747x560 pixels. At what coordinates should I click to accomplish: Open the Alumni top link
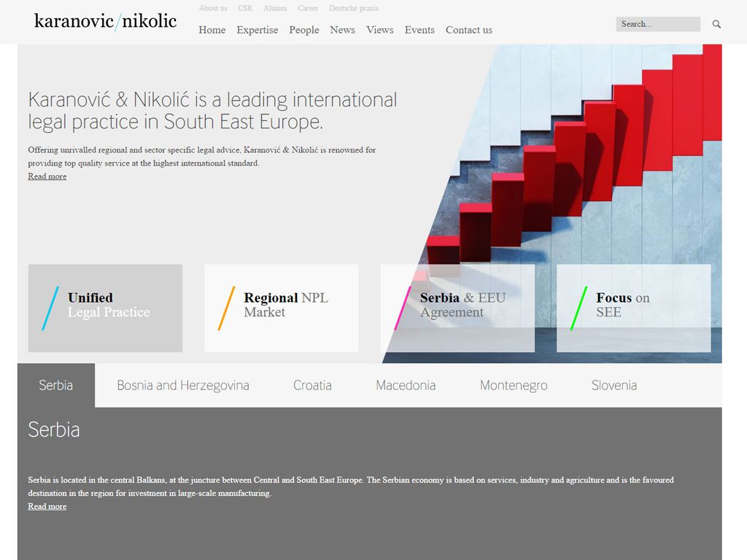point(275,8)
